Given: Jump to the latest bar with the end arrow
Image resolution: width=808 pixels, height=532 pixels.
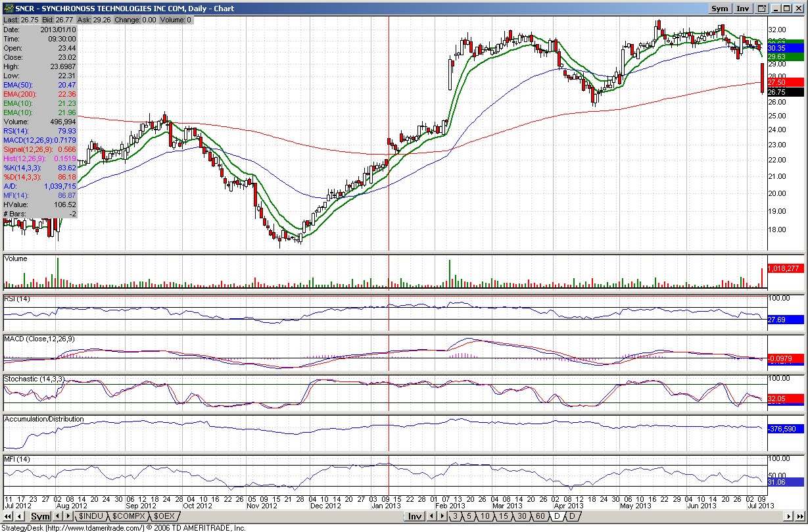Looking at the screenshot, I should [x=801, y=516].
